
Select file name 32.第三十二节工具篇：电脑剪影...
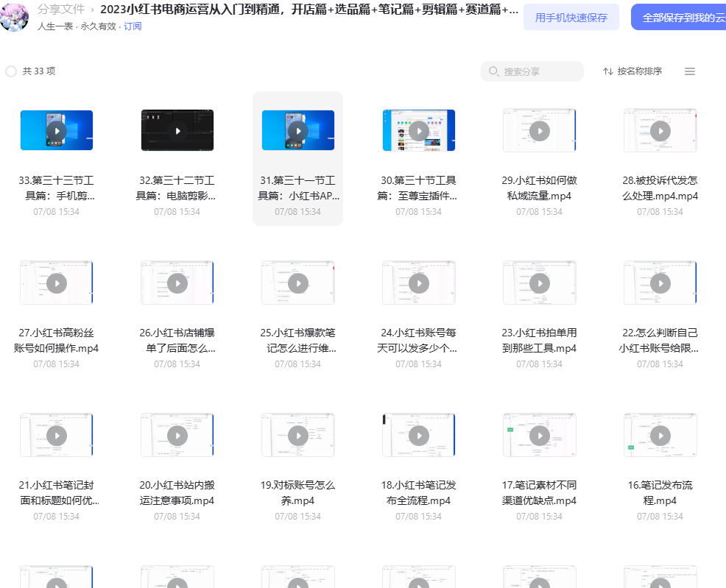(177, 188)
